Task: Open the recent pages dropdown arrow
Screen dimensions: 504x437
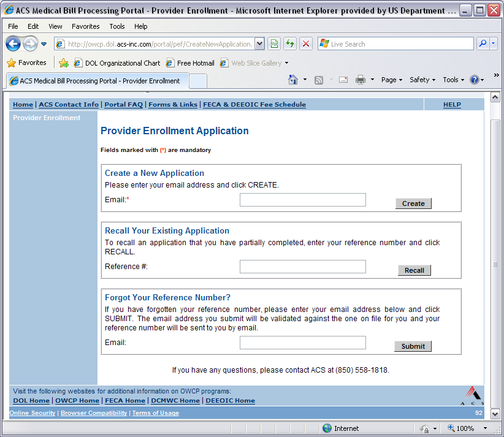Action: pyautogui.click(x=44, y=44)
